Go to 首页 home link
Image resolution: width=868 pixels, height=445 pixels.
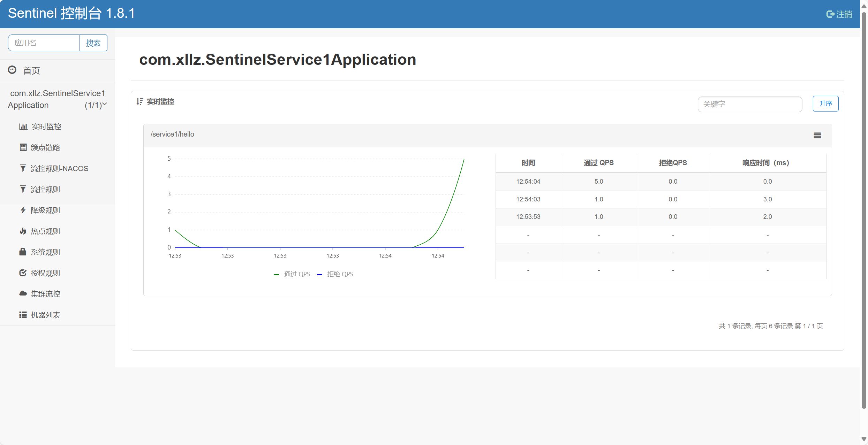click(31, 70)
